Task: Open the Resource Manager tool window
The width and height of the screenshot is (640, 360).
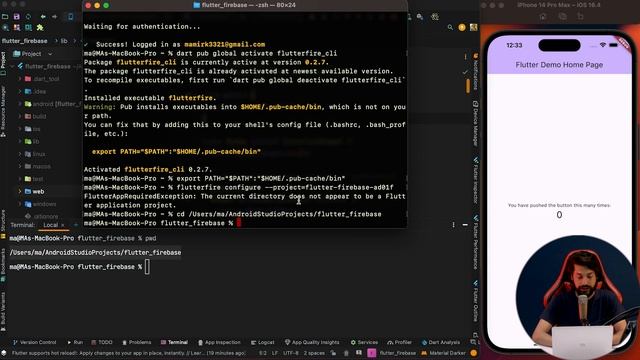Action: [x=3, y=111]
